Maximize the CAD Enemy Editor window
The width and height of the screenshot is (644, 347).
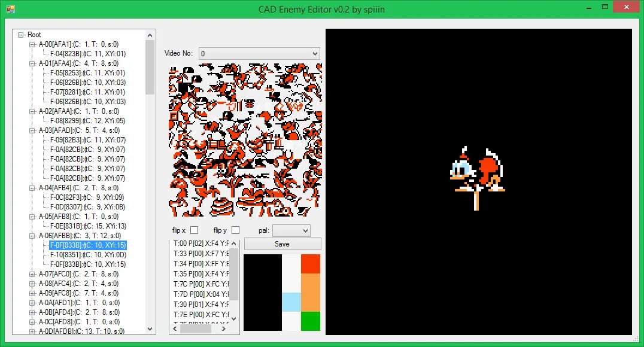tap(605, 7)
